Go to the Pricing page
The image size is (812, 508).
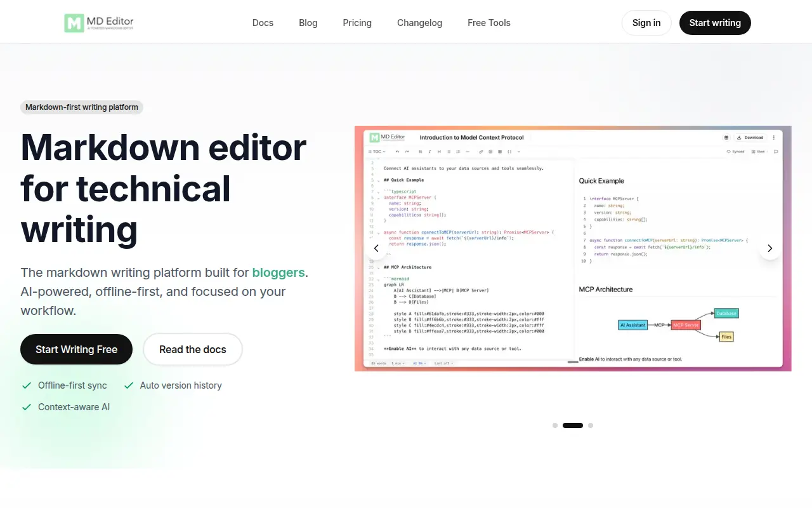(x=357, y=23)
